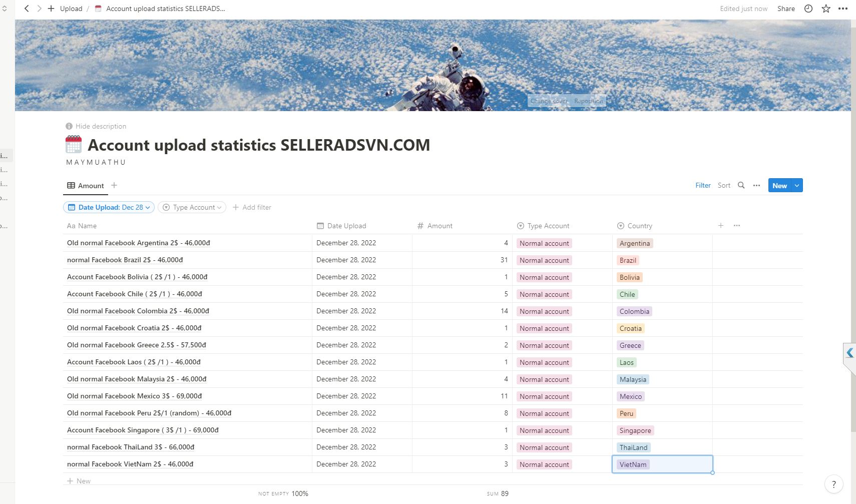The image size is (856, 504).
Task: Click Mexico row amount value 11
Action: 504,396
